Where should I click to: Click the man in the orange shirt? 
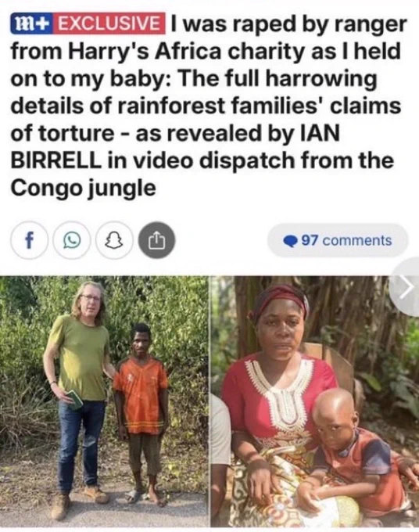tap(141, 412)
